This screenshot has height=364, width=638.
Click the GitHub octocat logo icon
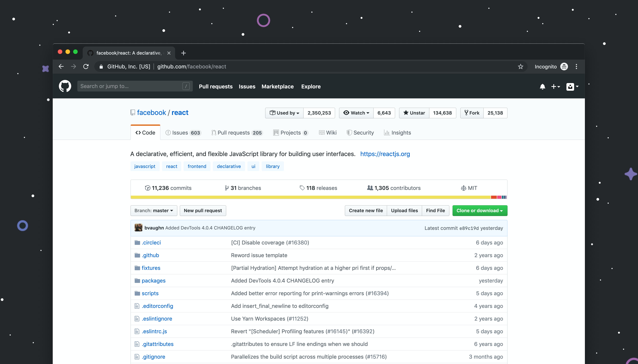(65, 86)
